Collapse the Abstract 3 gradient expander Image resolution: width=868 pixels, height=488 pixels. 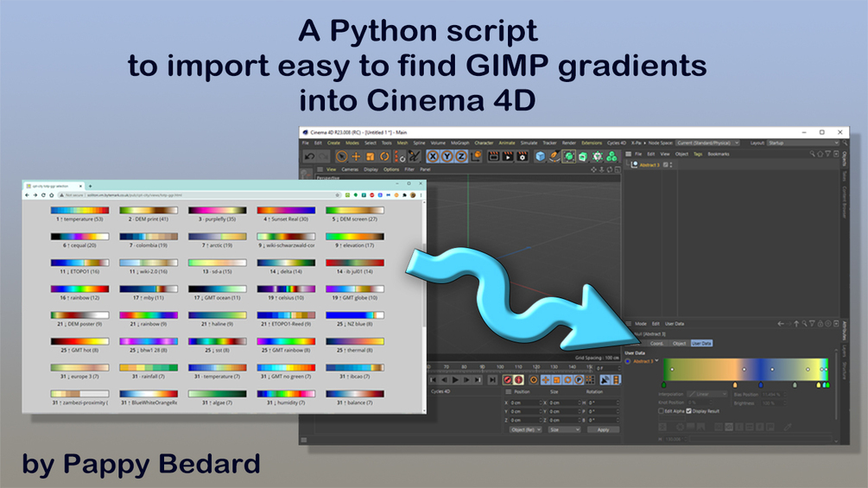point(657,361)
